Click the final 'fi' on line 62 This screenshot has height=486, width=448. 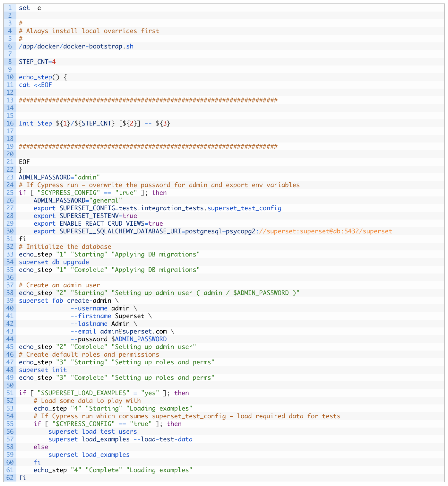click(x=22, y=478)
